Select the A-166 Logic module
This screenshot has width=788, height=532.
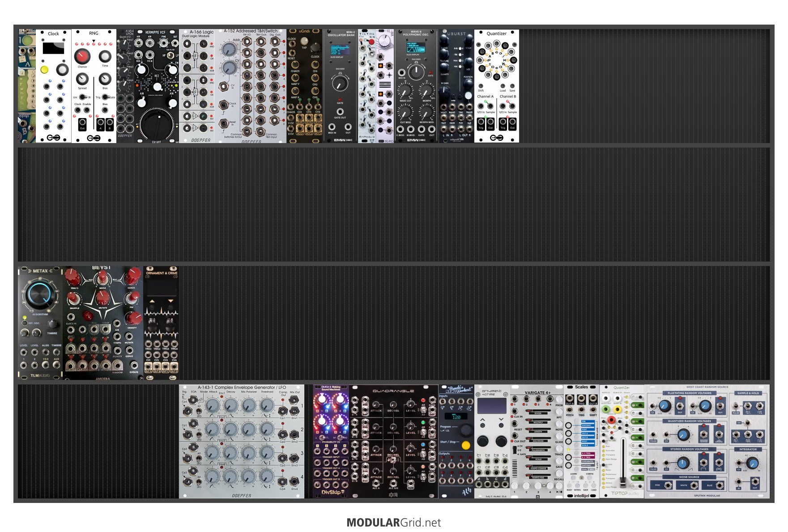197,86
